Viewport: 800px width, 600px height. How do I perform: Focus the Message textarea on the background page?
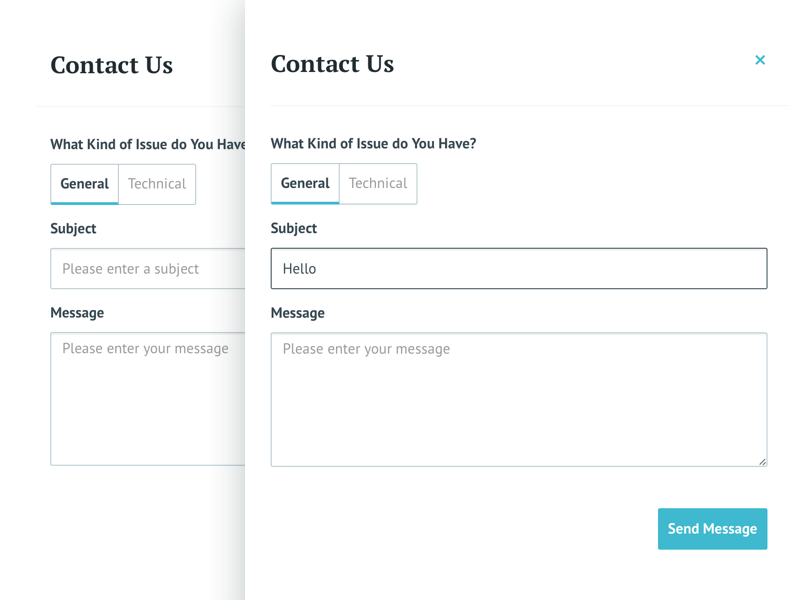coord(147,399)
